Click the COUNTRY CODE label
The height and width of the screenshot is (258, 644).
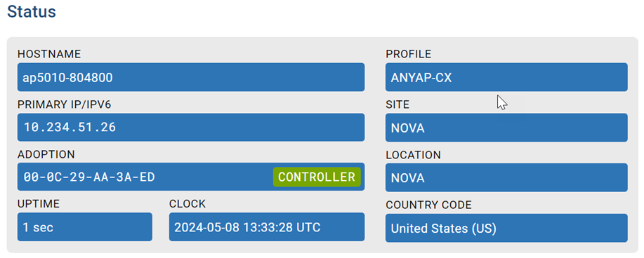pyautogui.click(x=429, y=205)
